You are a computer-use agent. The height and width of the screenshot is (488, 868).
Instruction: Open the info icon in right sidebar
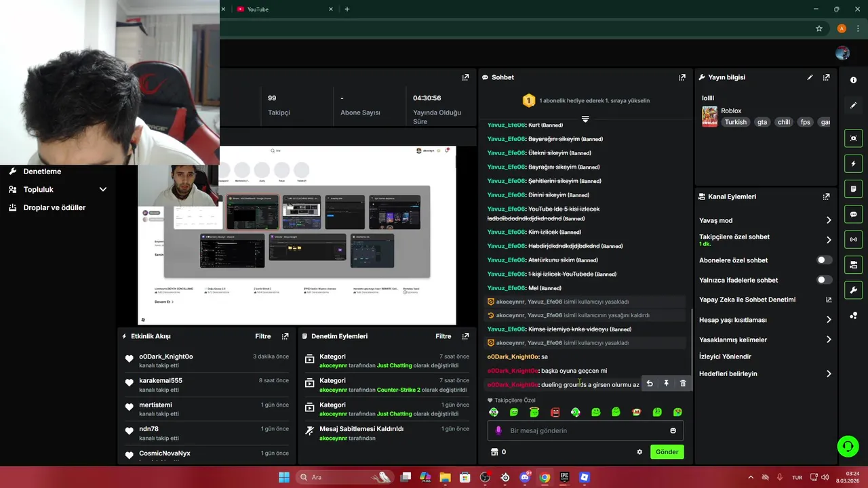point(853,80)
